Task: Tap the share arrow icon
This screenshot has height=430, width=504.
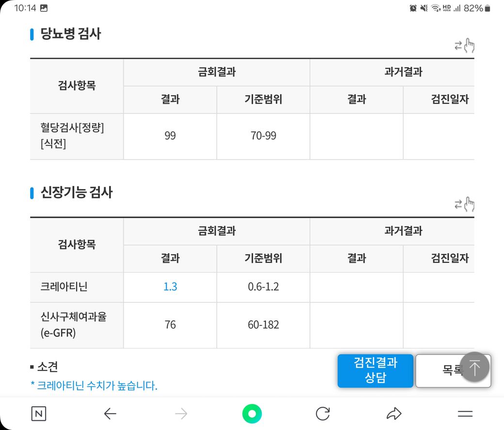Action: (x=394, y=414)
